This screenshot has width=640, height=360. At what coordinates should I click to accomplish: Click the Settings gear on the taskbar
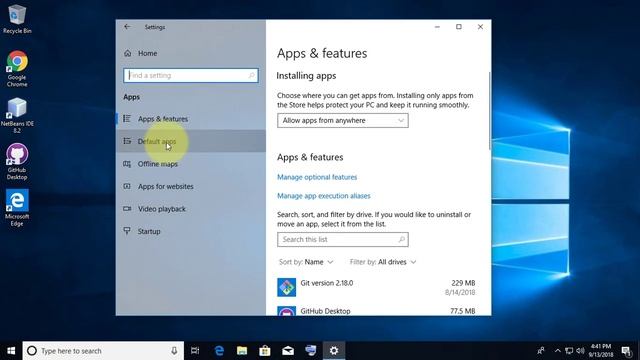[x=334, y=351]
